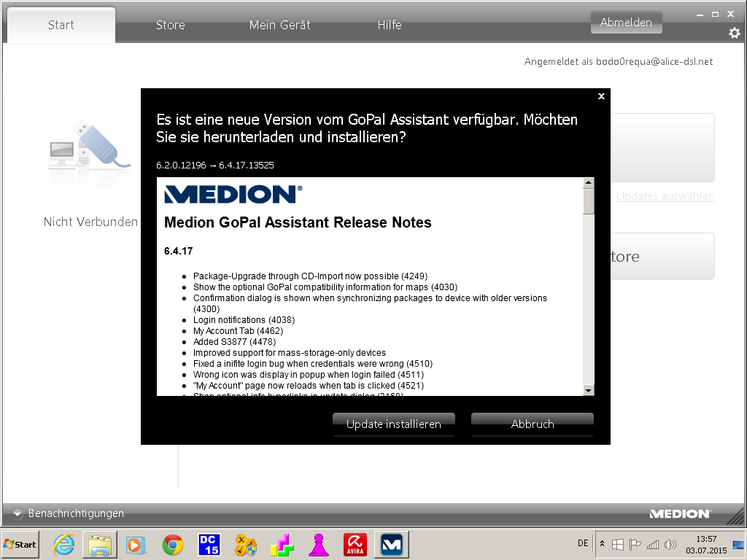
Task: Click the Medion GoPal taskbar icon
Action: coord(392,545)
